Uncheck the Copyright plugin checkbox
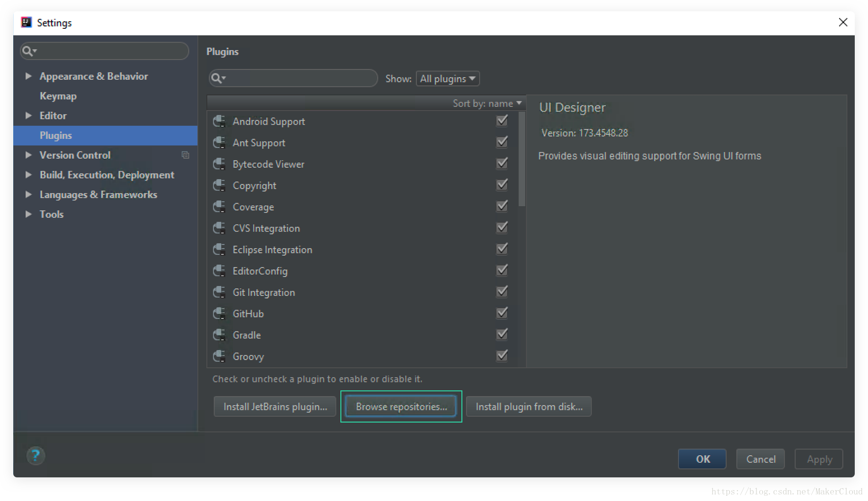 pyautogui.click(x=502, y=185)
